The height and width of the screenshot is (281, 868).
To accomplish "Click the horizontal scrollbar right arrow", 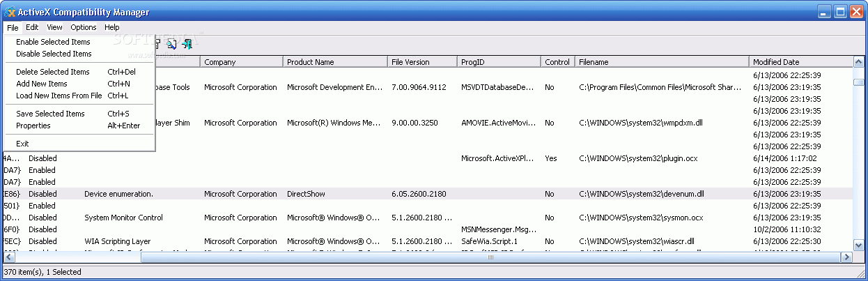I will pyautogui.click(x=846, y=257).
